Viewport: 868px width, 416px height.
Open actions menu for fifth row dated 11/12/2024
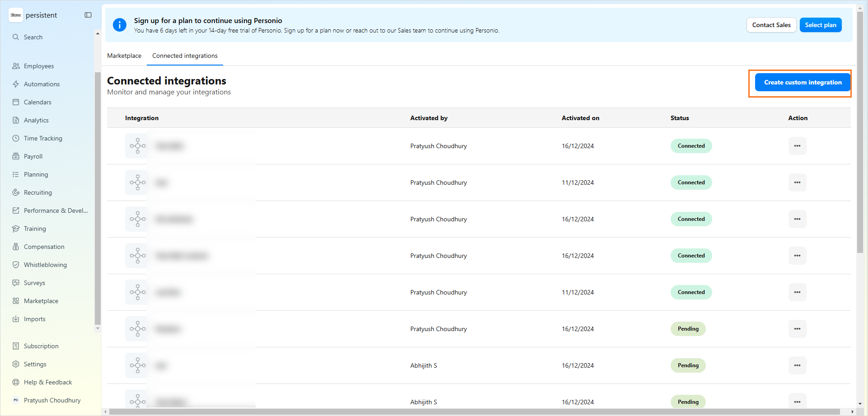tap(797, 292)
